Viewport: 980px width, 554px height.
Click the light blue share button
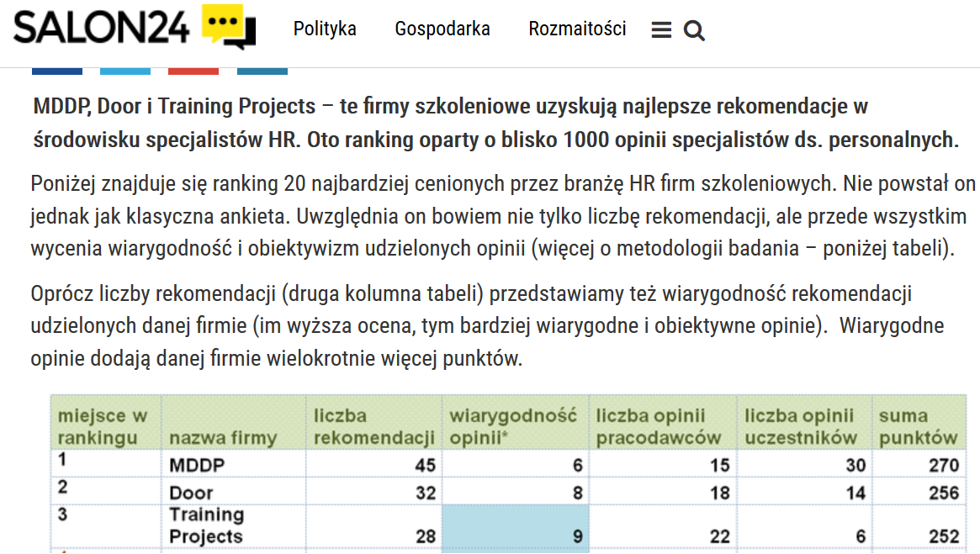125,71
